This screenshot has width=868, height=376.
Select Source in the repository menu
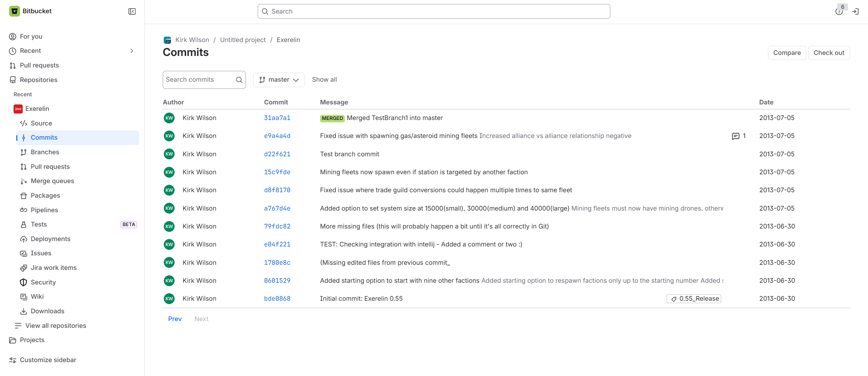(41, 123)
